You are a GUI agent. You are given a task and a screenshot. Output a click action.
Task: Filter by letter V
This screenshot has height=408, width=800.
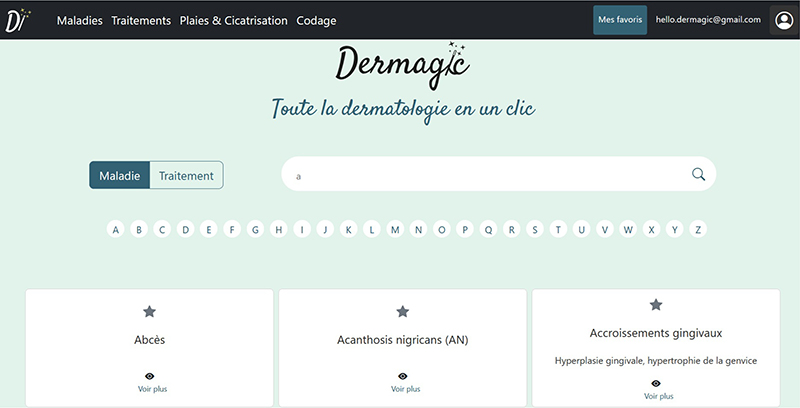pos(605,230)
